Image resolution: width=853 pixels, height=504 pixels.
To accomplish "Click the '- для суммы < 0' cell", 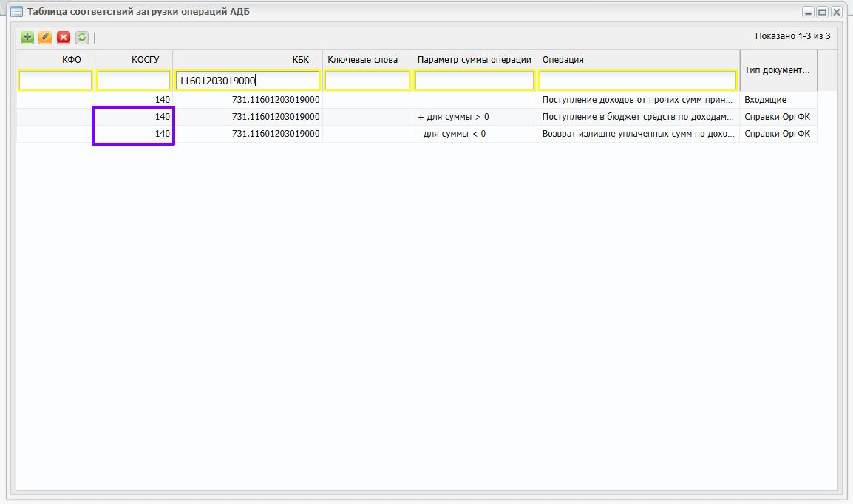I will point(475,134).
